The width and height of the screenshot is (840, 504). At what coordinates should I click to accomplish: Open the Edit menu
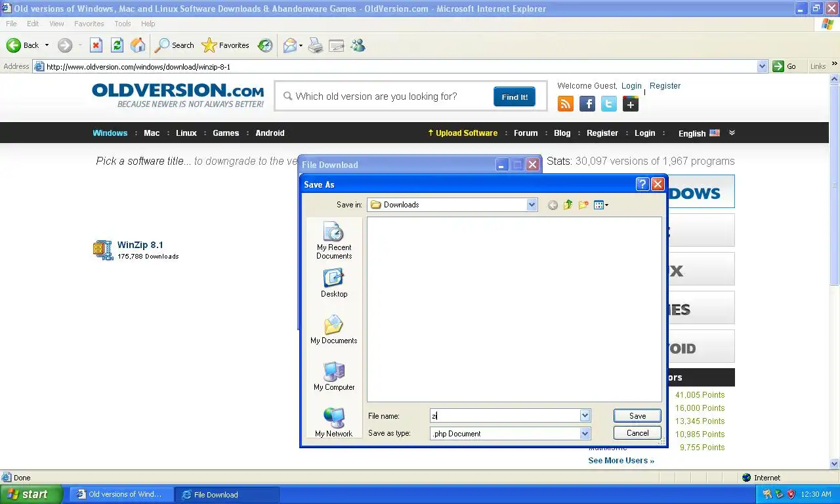click(x=33, y=24)
